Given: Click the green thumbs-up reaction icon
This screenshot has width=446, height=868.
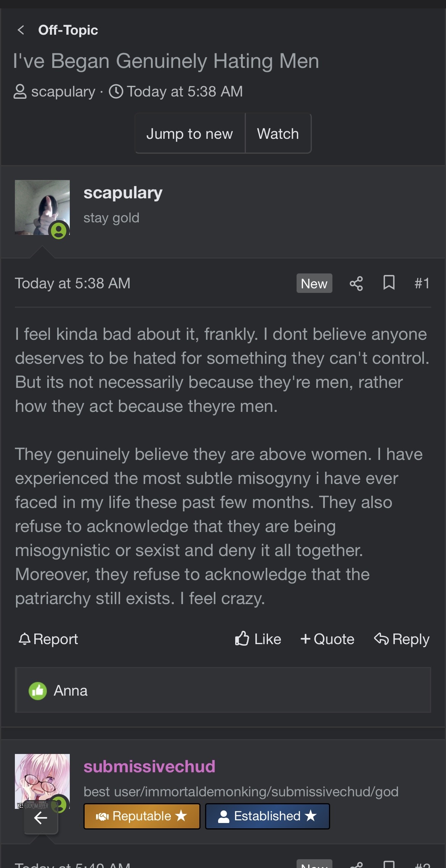Looking at the screenshot, I should click(38, 691).
